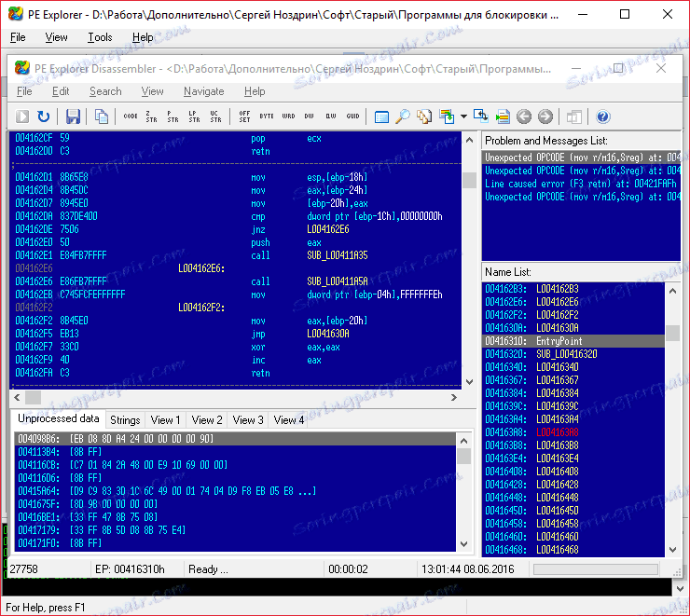Select EntryPoint row in Name List
Screen dimensions: 690x616
point(573,341)
